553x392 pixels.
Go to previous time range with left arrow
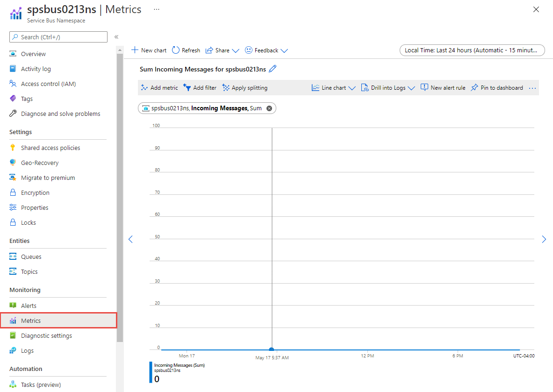pyautogui.click(x=130, y=239)
